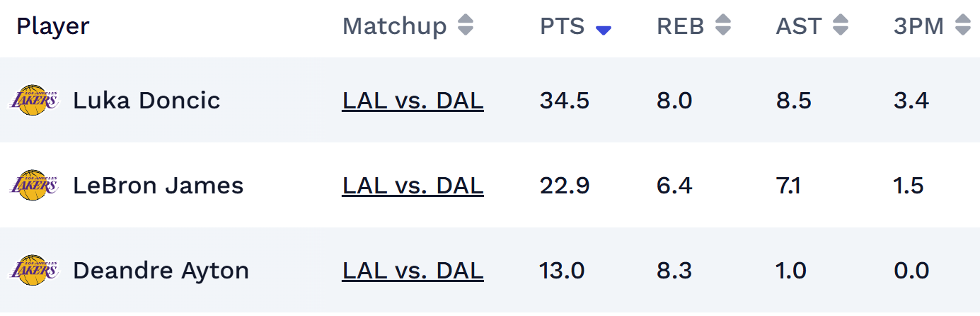Toggle PTS descending sort arrow

pos(604,29)
